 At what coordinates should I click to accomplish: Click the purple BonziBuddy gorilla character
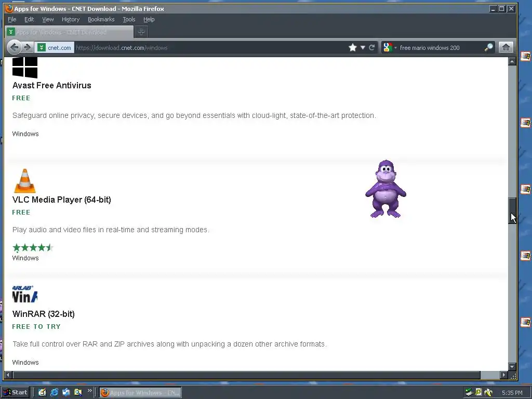tap(386, 189)
